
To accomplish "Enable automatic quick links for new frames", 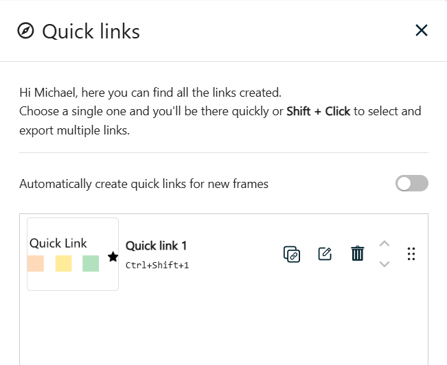I will point(412,183).
